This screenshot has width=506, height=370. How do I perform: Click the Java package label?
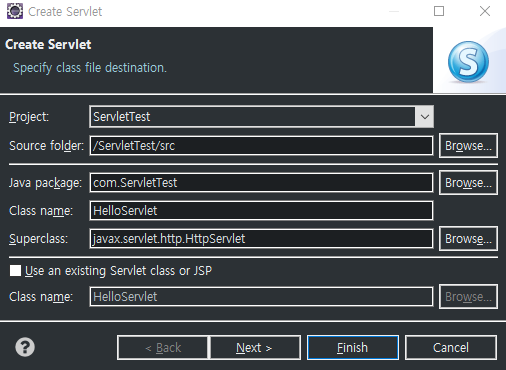pyautogui.click(x=45, y=183)
